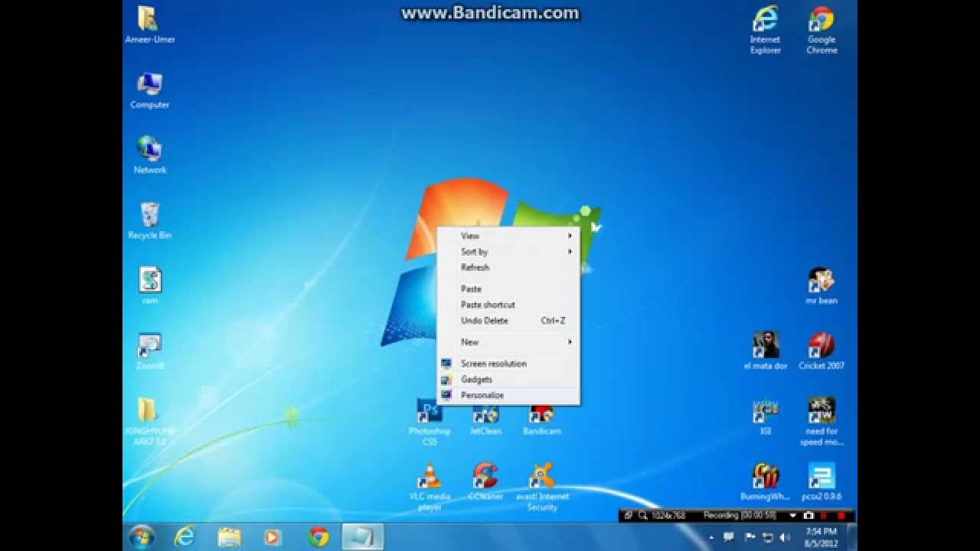Select the mr bean shortcut icon
The image size is (980, 551).
click(822, 285)
